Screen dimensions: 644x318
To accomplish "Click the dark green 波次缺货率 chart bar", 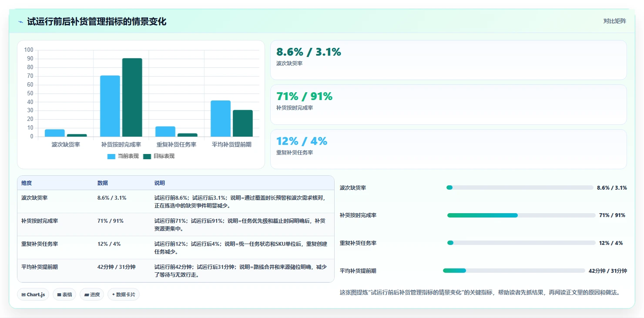I will pos(77,135).
